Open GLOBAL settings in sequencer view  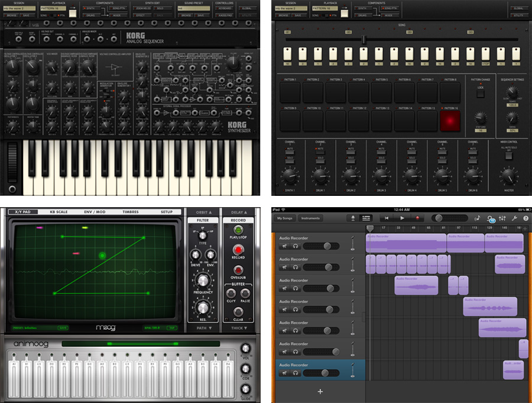click(x=518, y=8)
